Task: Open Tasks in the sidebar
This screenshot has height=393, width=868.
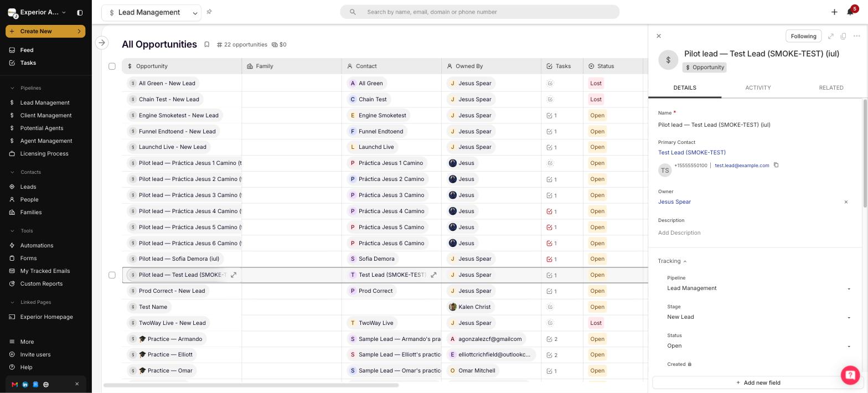Action: click(x=28, y=63)
